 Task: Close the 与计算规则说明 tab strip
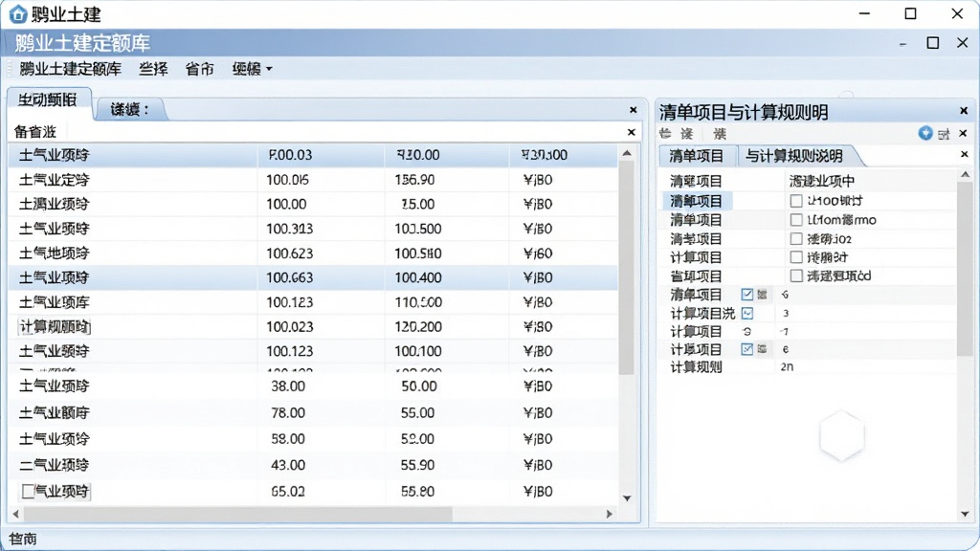pos(965,154)
